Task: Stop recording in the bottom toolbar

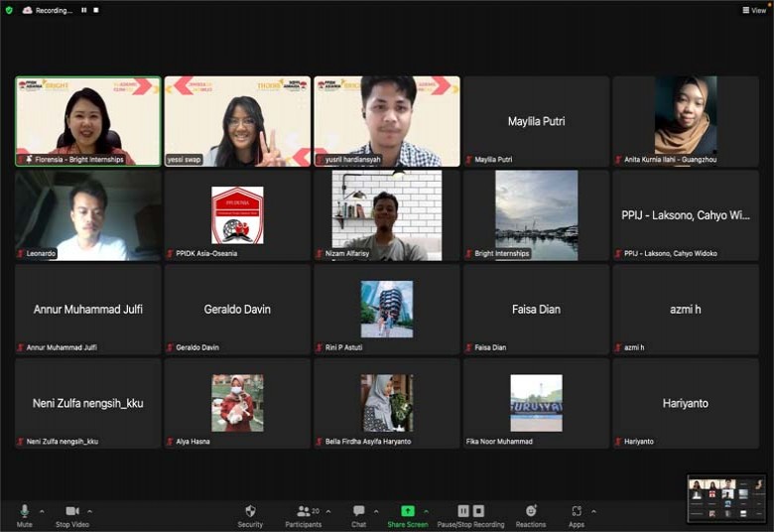Action: 478,511
